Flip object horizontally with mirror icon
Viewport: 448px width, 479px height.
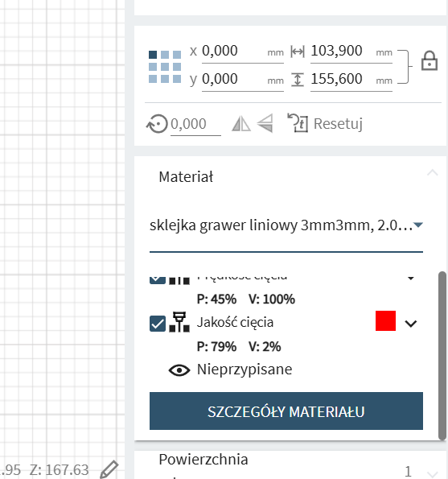click(x=241, y=124)
